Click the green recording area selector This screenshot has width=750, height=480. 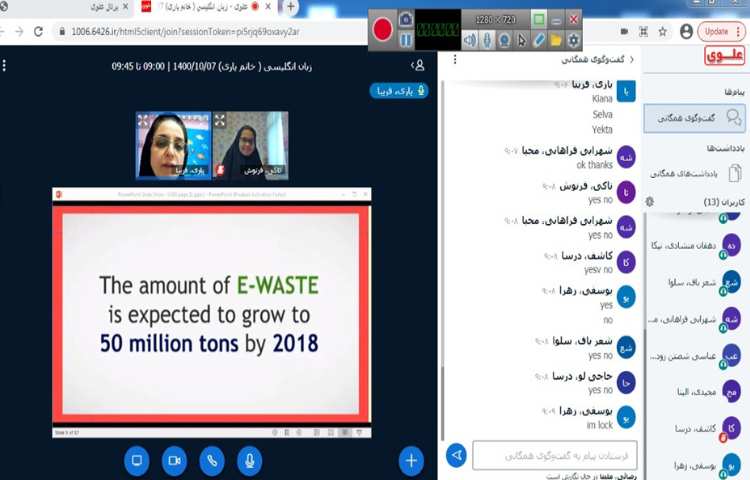[539, 19]
